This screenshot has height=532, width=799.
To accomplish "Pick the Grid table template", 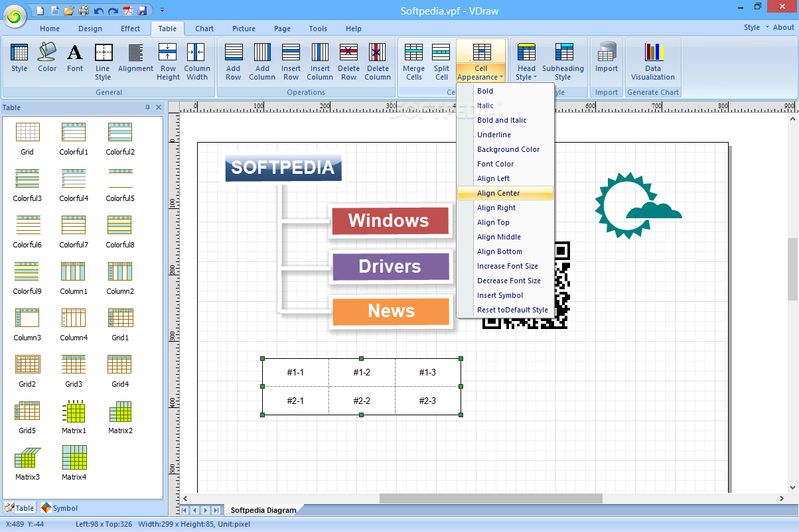I will pos(27,139).
